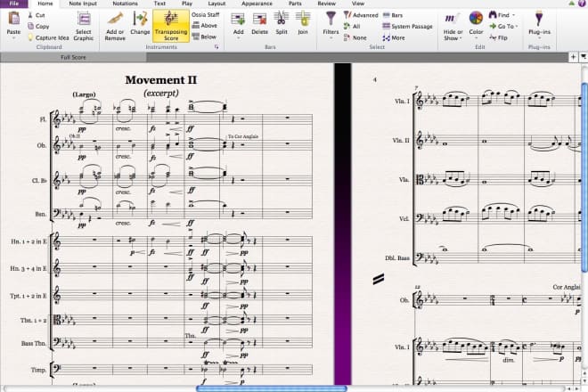
Task: Click the plus new tab button
Action: (573, 57)
